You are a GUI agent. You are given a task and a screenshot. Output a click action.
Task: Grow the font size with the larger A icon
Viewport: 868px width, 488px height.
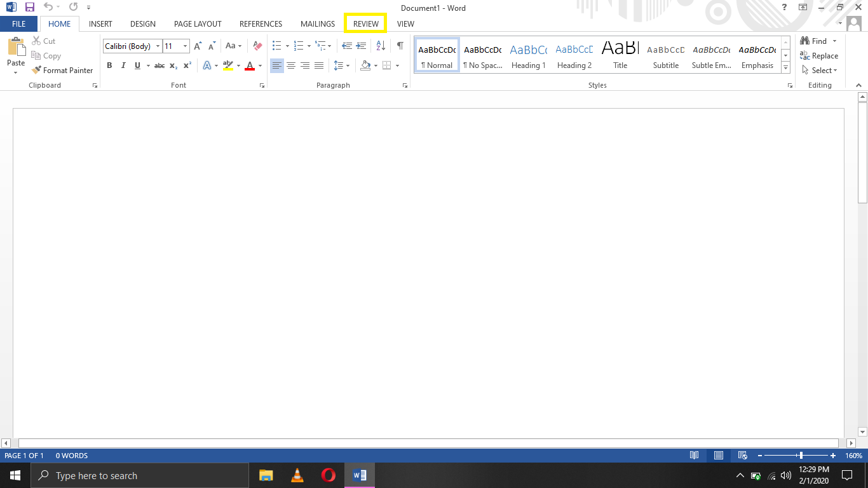click(198, 46)
